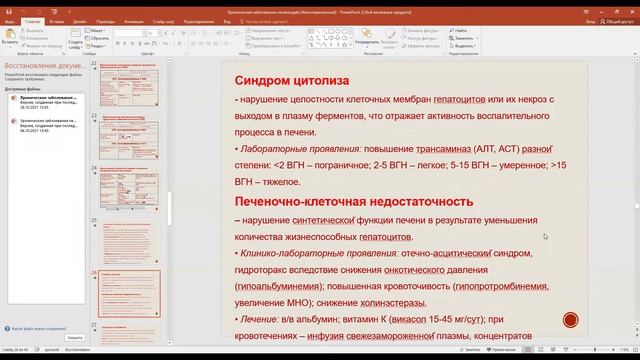The image size is (640, 360).
Task: Switch to the Переходы ribbon tab
Action: click(105, 22)
